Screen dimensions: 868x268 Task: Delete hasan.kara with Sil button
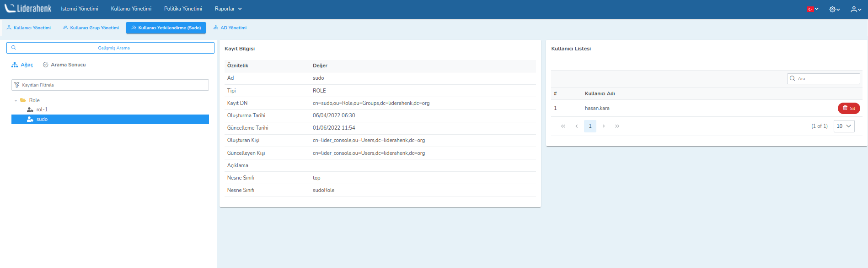[848, 109]
